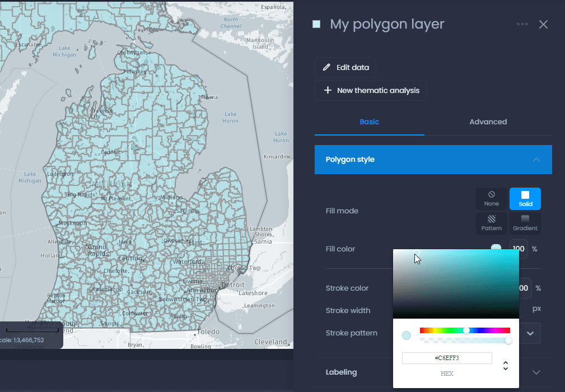Click the Manitoulin Island label on map

pyautogui.click(x=260, y=43)
